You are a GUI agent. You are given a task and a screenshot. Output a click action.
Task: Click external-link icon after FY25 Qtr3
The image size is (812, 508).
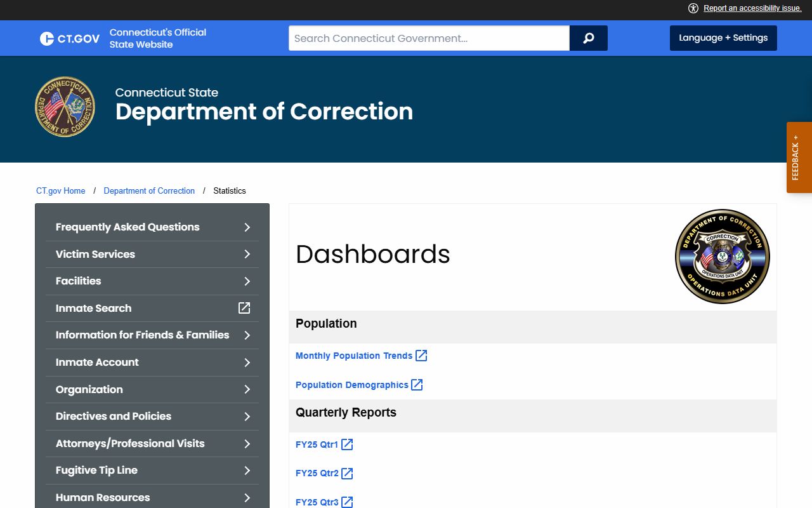point(347,502)
